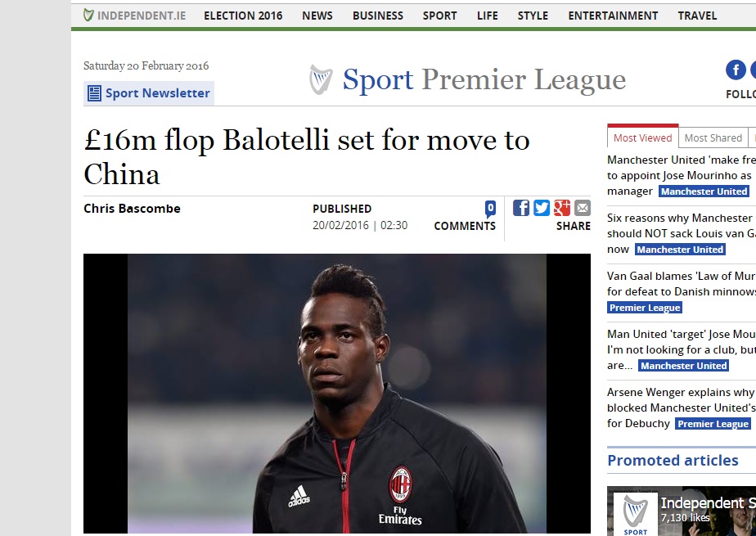The height and width of the screenshot is (536, 756).
Task: Click the Independent.ie harp logo
Action: [88, 15]
